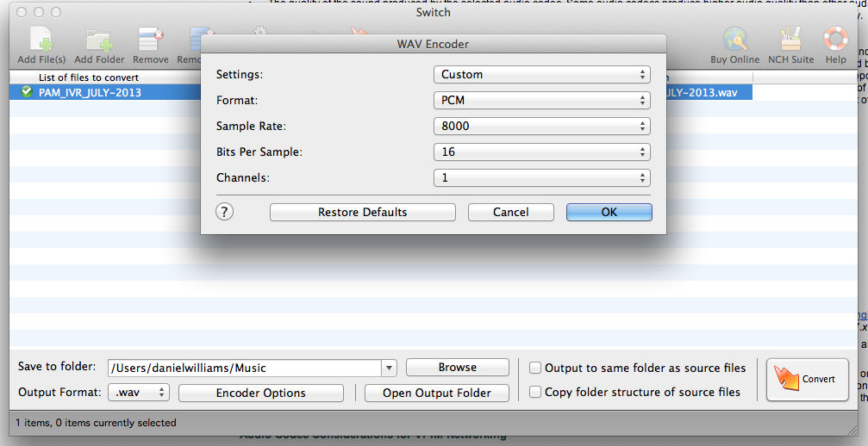Click the Convert button
Screen dimensions: 868x446
coord(807,379)
